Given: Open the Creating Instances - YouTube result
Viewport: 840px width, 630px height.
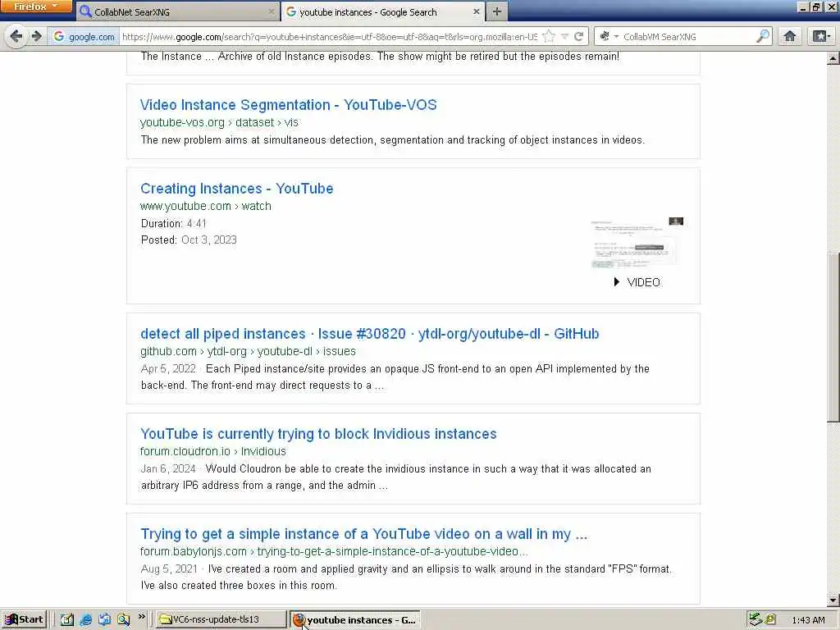Looking at the screenshot, I should point(237,189).
